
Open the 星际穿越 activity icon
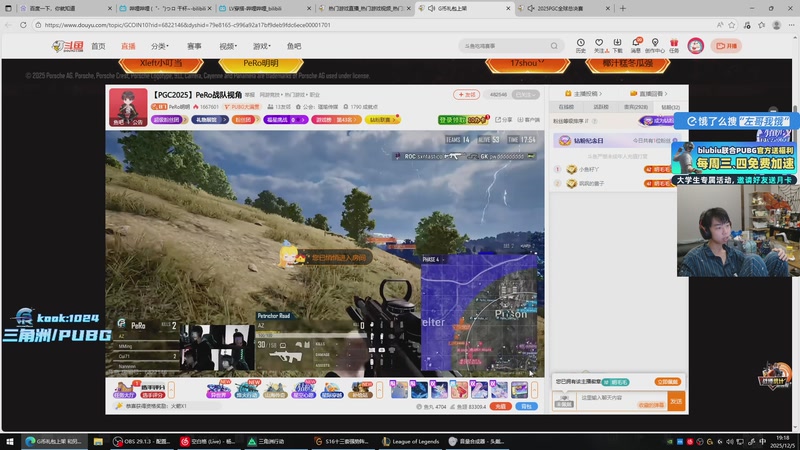click(x=332, y=390)
